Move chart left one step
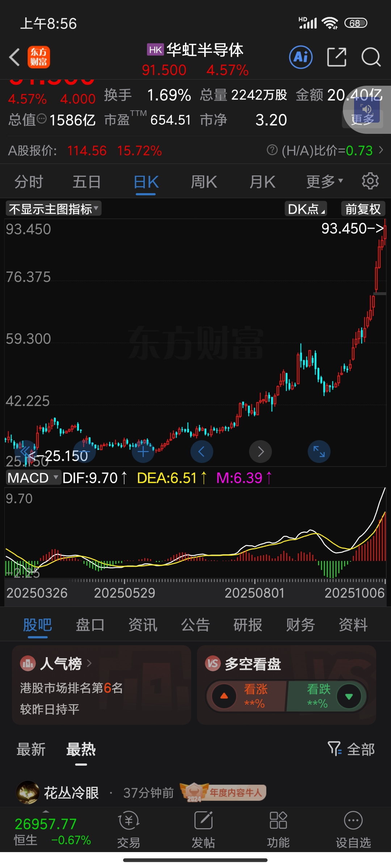Screen dimensions: 391x868 202,452
